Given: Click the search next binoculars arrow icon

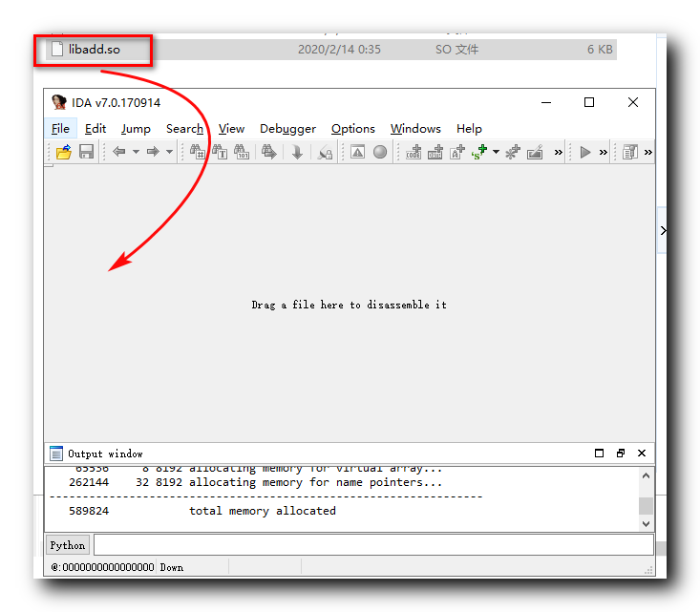Looking at the screenshot, I should coord(269,152).
